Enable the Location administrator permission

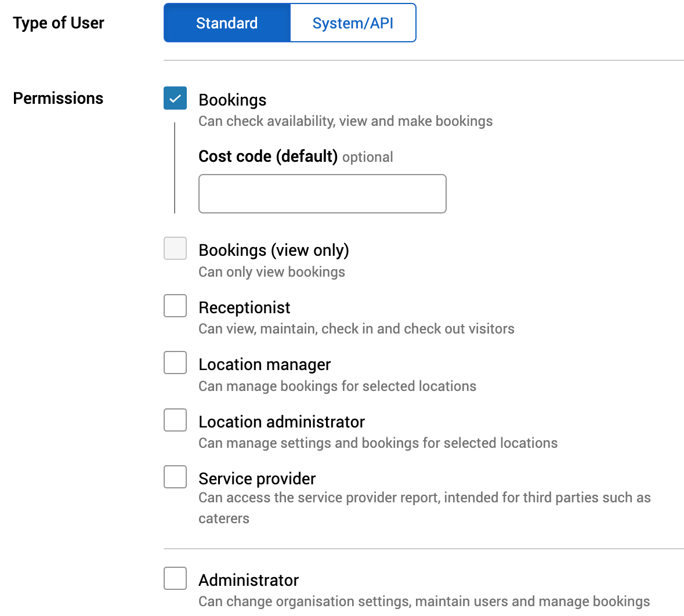pos(175,420)
